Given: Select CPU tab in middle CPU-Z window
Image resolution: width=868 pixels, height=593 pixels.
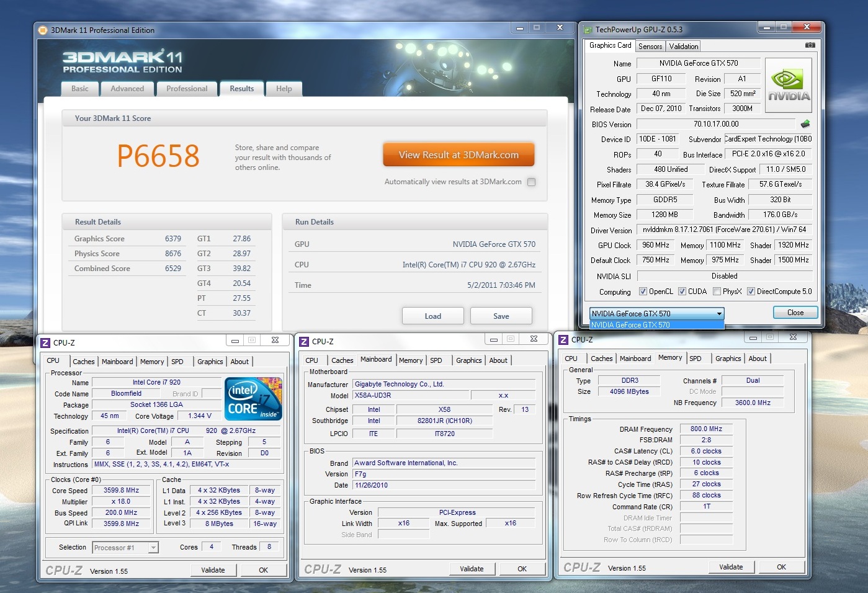Looking at the screenshot, I should click(312, 360).
